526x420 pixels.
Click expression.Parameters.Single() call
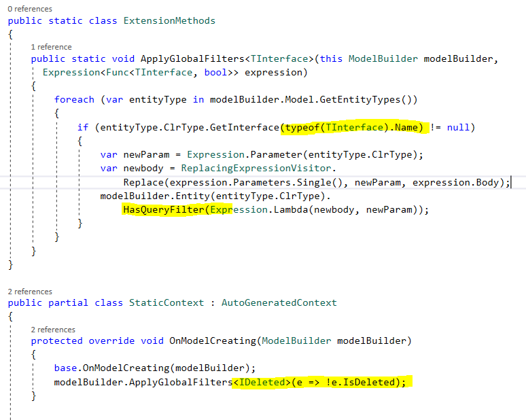pyautogui.click(x=256, y=183)
